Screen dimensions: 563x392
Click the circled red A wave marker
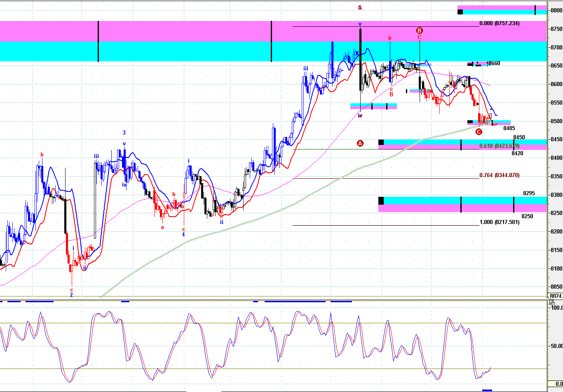[x=360, y=143]
